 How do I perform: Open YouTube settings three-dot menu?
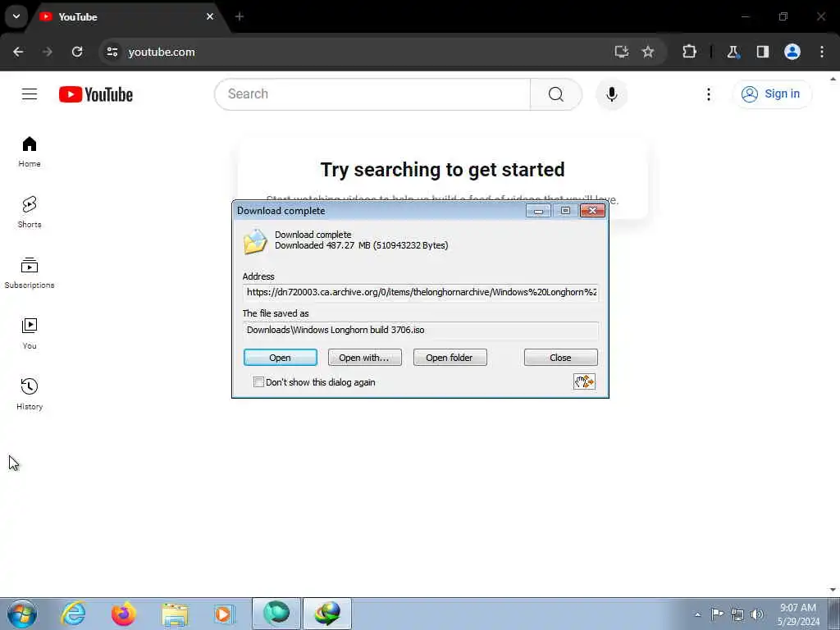[x=708, y=94]
